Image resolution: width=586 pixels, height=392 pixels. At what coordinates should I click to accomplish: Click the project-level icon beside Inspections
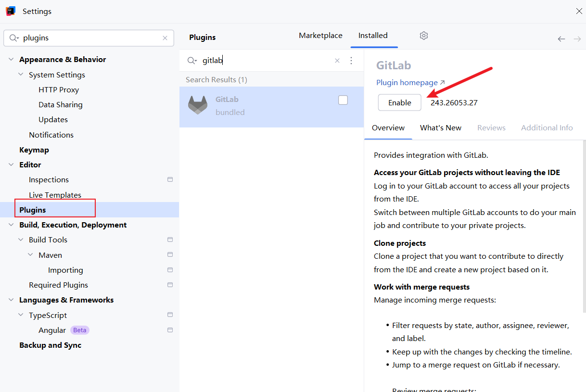170,179
